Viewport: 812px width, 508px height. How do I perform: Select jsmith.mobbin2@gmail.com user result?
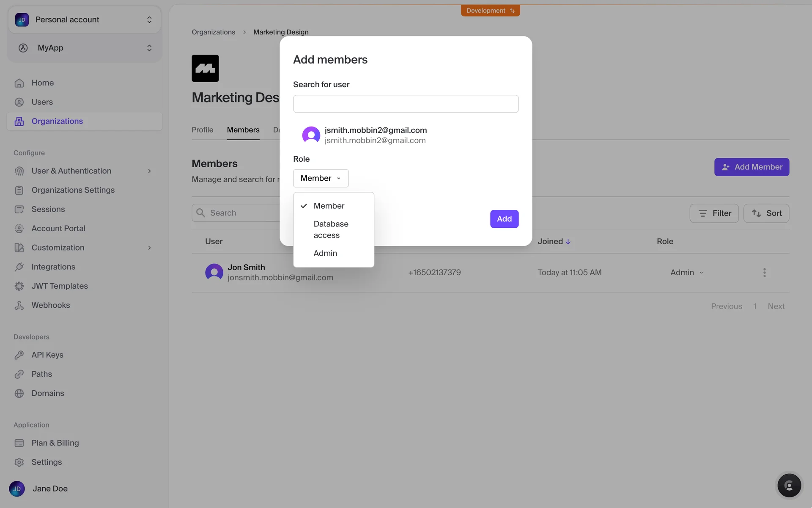click(x=375, y=135)
